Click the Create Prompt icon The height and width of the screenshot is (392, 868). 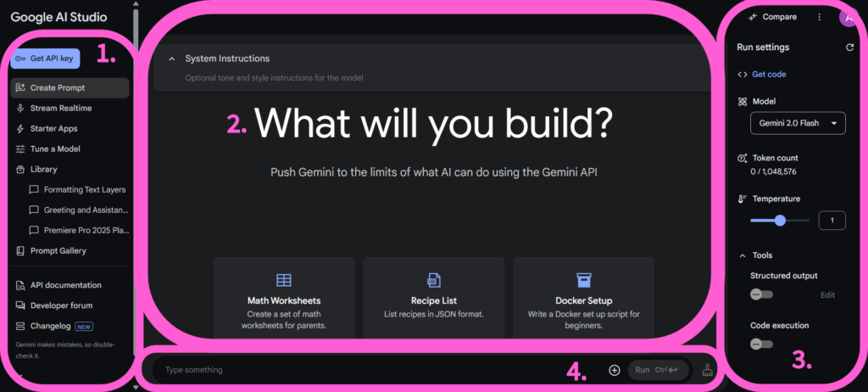[20, 87]
